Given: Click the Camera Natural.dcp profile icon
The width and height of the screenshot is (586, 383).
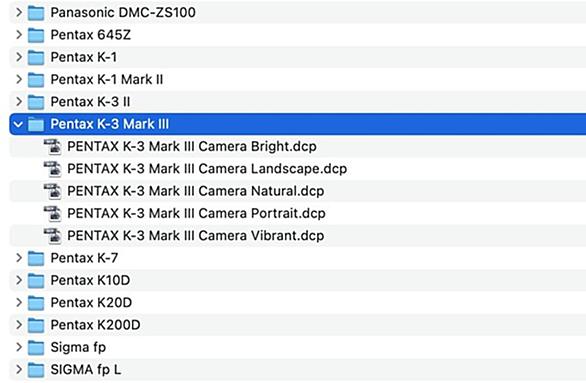Looking at the screenshot, I should 53,191.
